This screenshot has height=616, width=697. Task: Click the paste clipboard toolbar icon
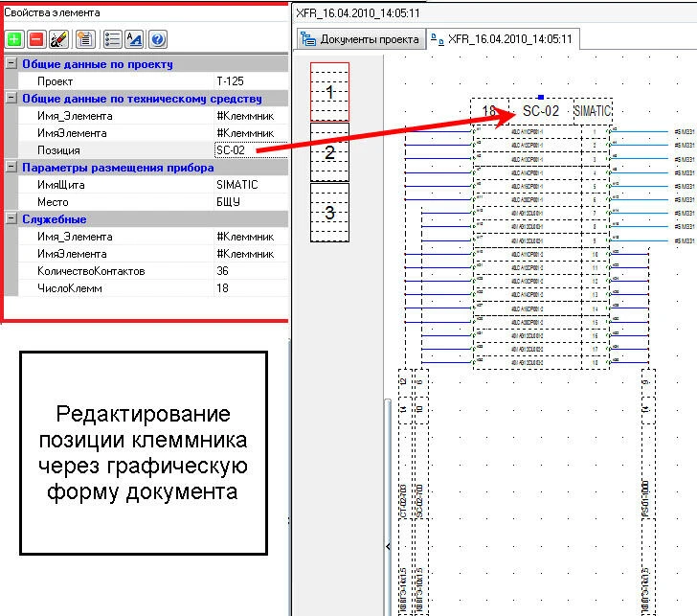[85, 39]
